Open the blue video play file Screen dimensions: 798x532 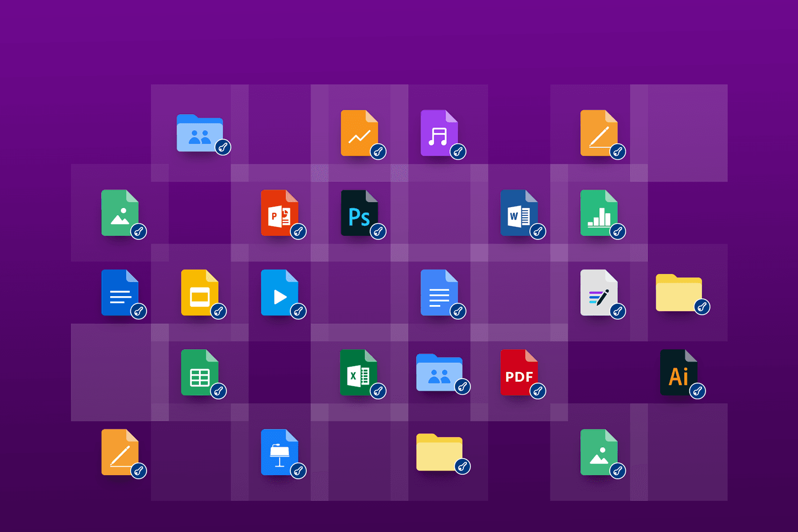pos(279,293)
